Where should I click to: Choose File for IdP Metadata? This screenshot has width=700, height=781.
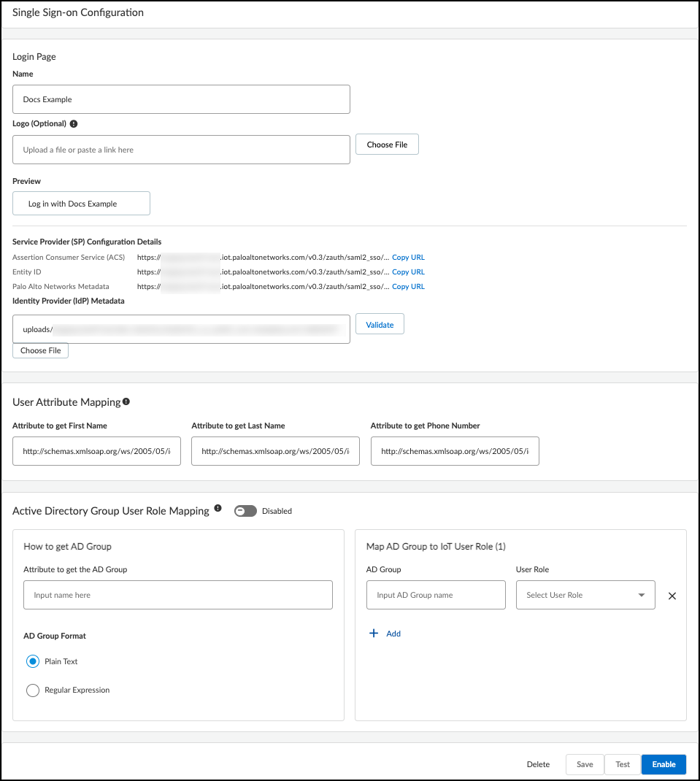[x=41, y=350]
